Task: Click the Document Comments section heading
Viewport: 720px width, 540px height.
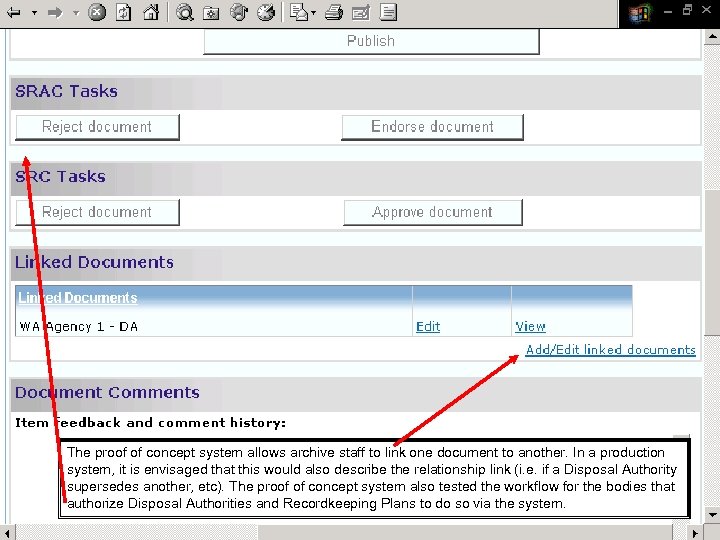Action: tap(107, 393)
